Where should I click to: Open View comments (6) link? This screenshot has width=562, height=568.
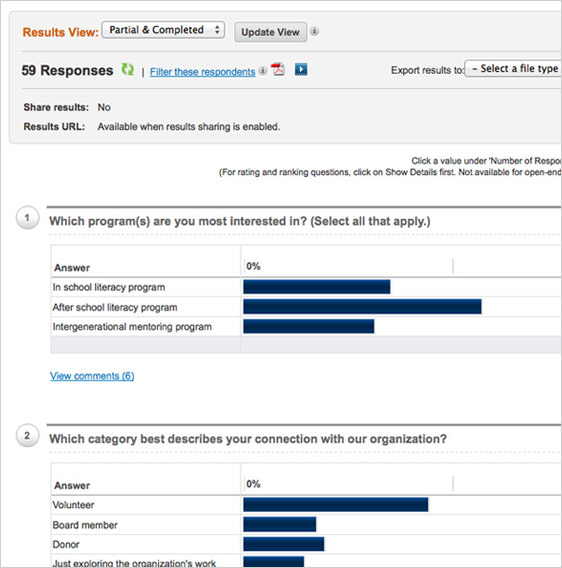(92, 376)
